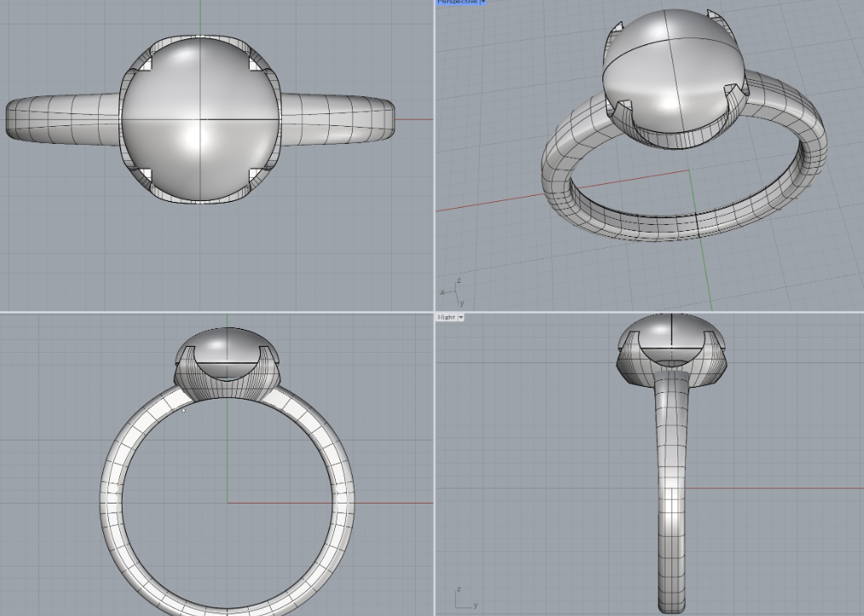The width and height of the screenshot is (864, 616).
Task: Activate the Right viewport title label
Action: coord(446,317)
